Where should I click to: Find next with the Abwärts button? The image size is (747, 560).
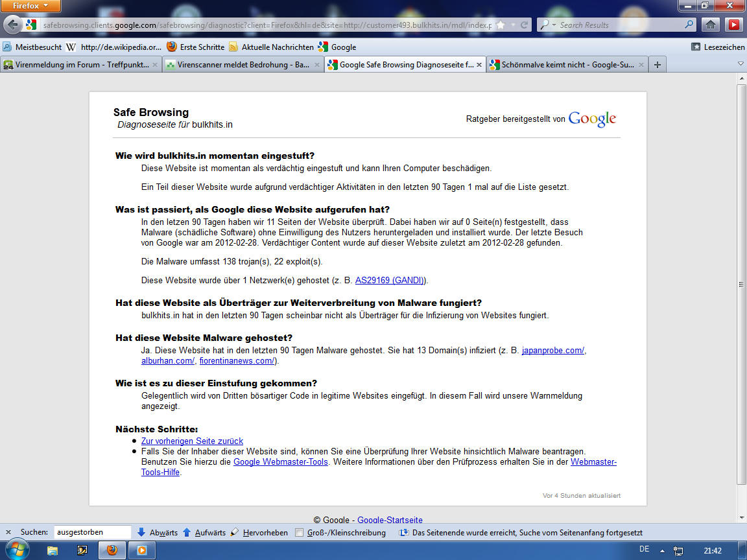157,532
